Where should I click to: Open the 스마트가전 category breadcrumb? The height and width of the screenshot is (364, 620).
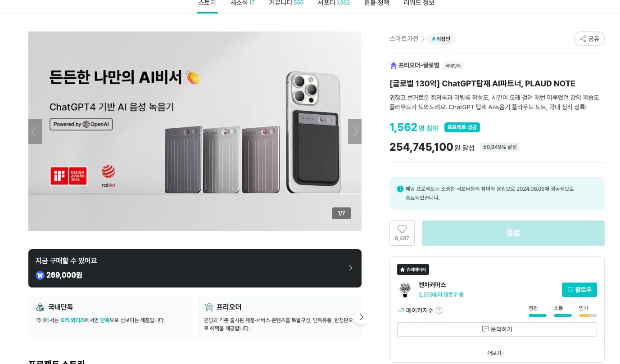(403, 38)
